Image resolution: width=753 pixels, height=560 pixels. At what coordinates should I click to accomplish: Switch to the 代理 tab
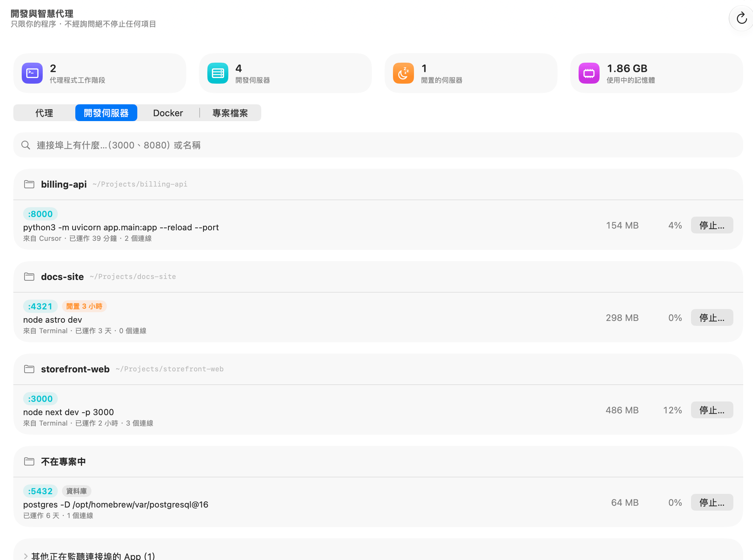44,113
